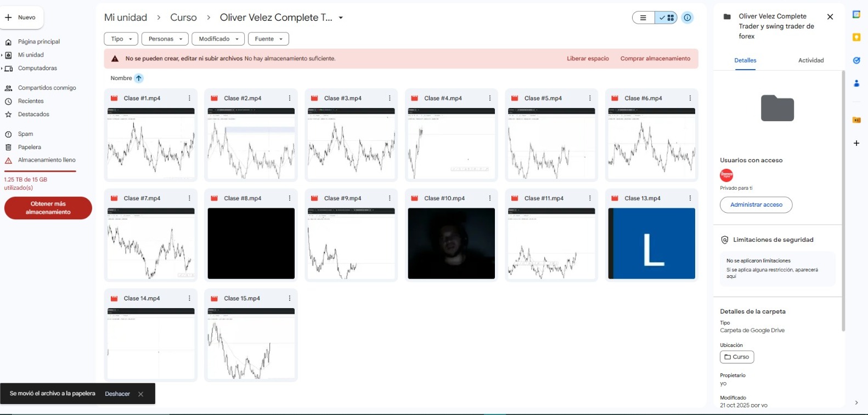
Task: Open Contacts side panel icon
Action: [x=856, y=83]
